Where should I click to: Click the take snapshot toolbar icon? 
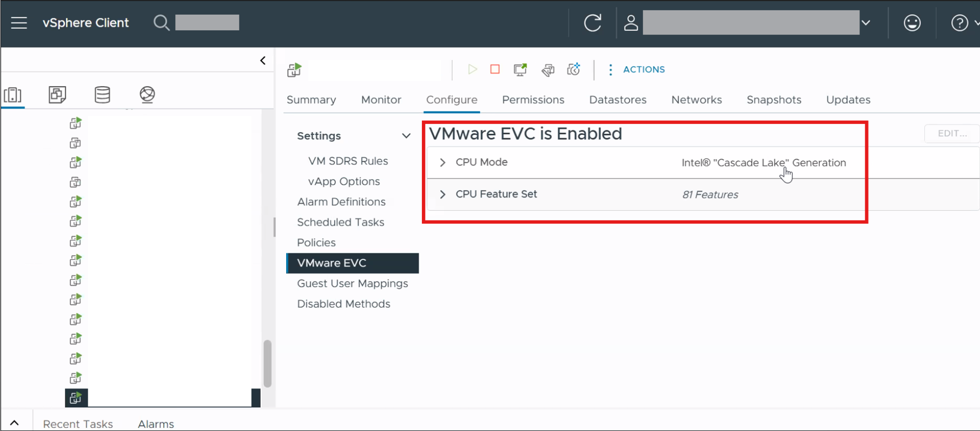[573, 69]
